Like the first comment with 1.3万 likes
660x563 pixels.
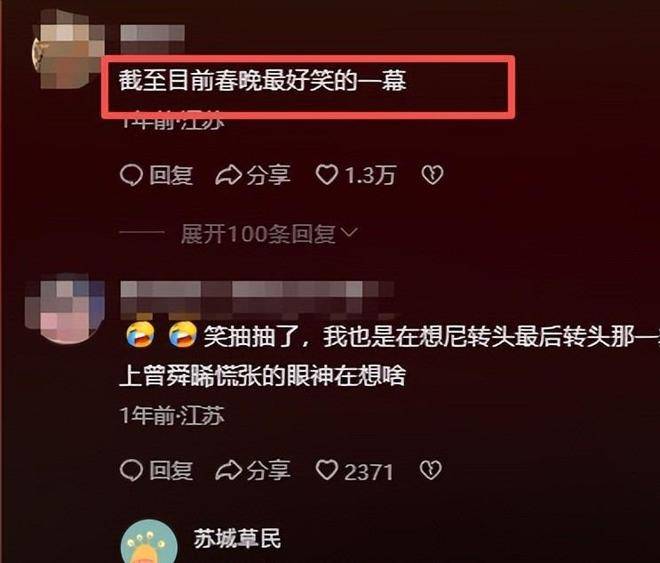(x=327, y=175)
